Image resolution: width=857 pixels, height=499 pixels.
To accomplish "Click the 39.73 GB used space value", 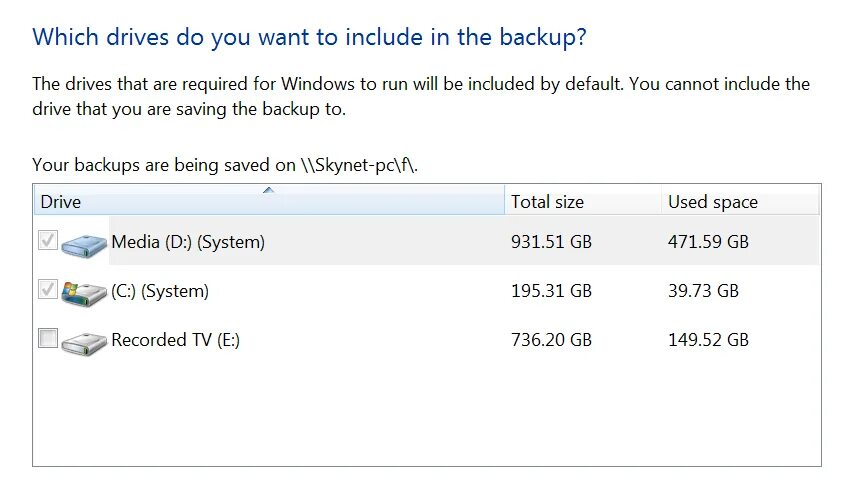I will point(703,291).
